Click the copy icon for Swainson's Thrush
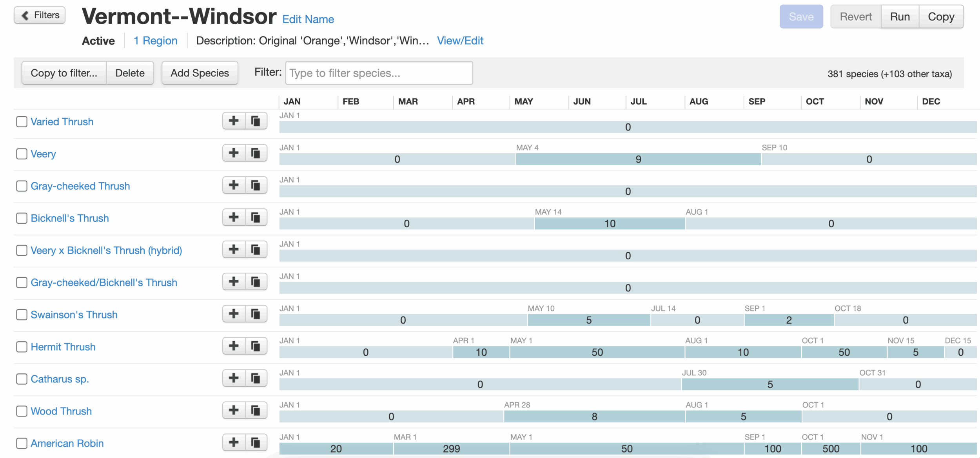 click(256, 314)
